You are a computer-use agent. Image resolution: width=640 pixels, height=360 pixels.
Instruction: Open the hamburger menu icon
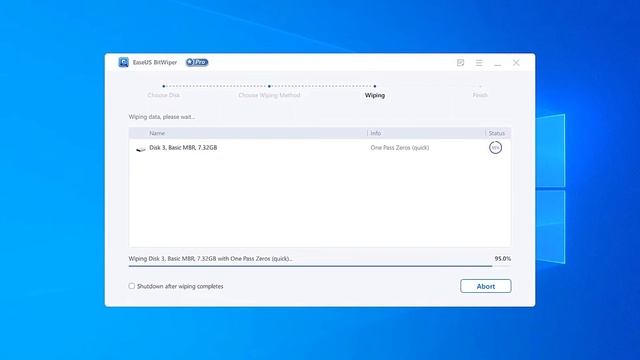coord(479,62)
